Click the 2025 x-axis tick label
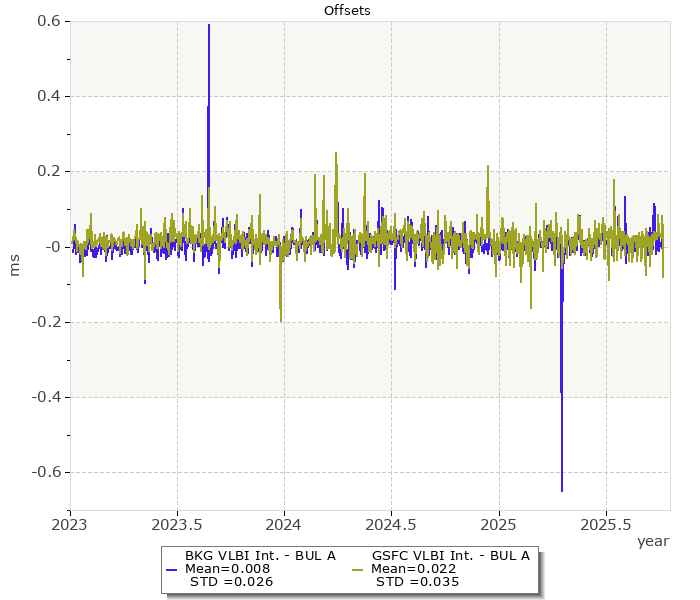The width and height of the screenshot is (700, 600). point(498,523)
